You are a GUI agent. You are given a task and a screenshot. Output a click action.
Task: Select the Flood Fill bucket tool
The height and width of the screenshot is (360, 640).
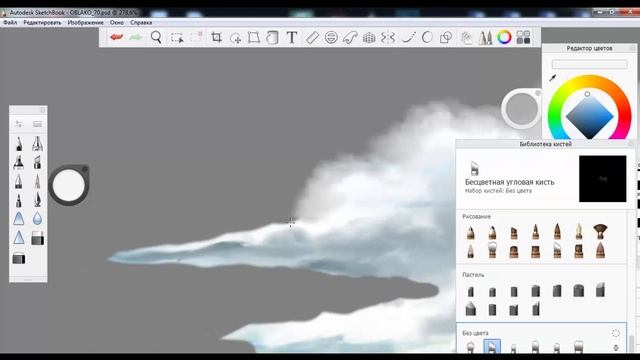point(273,38)
